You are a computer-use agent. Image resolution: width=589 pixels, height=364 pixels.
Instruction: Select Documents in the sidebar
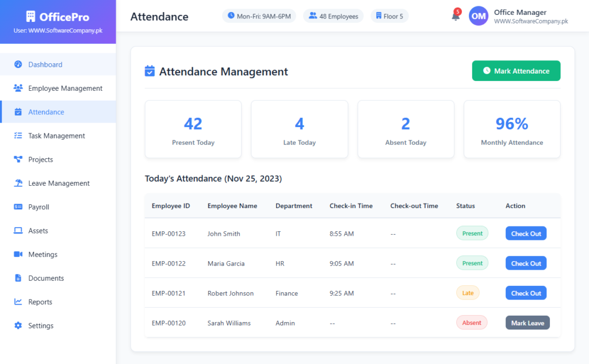coord(46,278)
